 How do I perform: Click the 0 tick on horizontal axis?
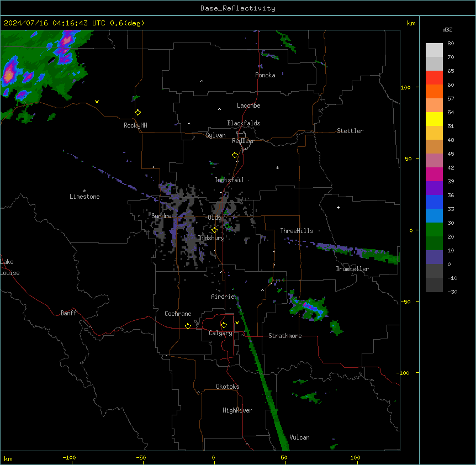pyautogui.click(x=213, y=457)
